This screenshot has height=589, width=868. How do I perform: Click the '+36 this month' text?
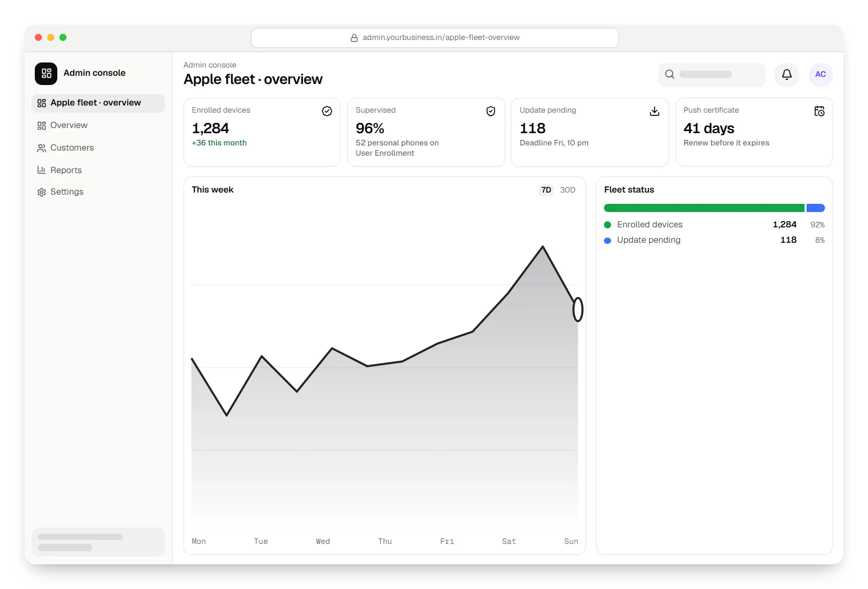[219, 143]
